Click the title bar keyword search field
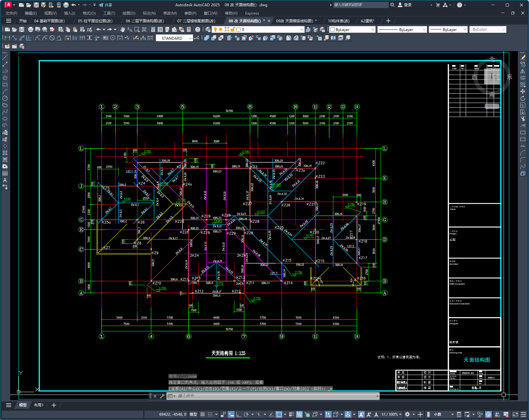 click(x=361, y=5)
